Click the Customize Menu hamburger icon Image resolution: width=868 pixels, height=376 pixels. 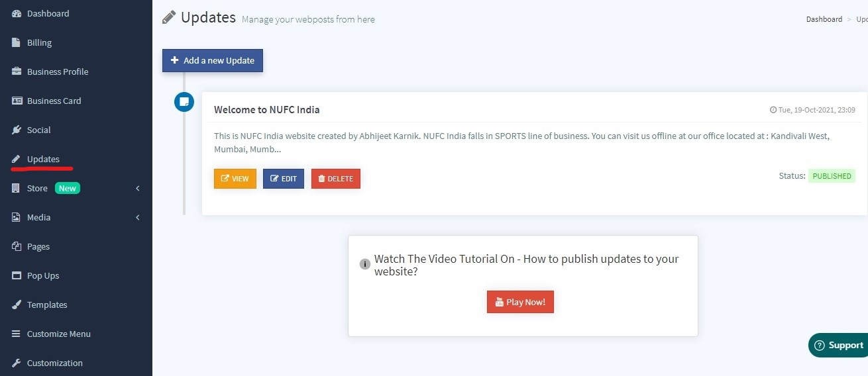(17, 334)
